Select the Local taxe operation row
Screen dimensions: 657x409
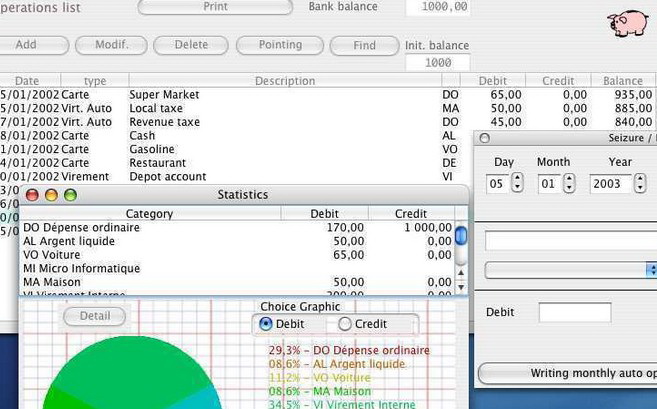327,109
